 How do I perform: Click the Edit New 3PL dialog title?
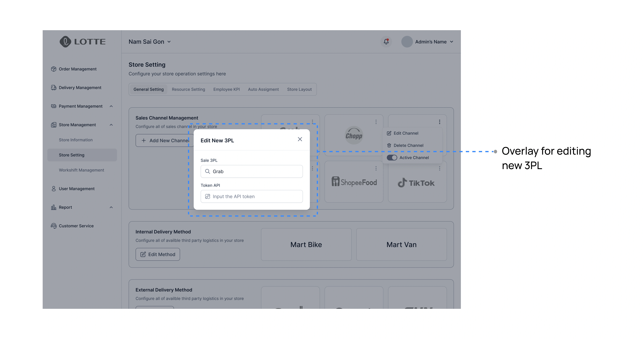pyautogui.click(x=217, y=141)
